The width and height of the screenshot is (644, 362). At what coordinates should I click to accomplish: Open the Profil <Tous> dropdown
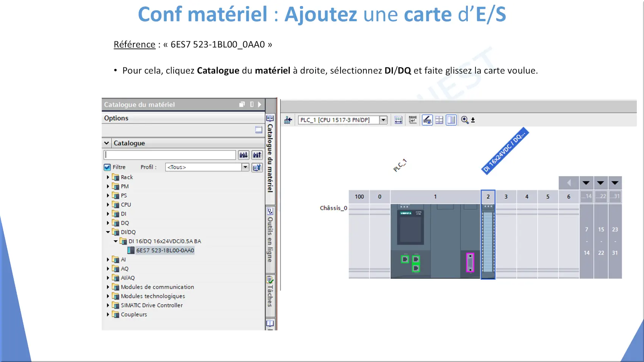[x=245, y=167]
